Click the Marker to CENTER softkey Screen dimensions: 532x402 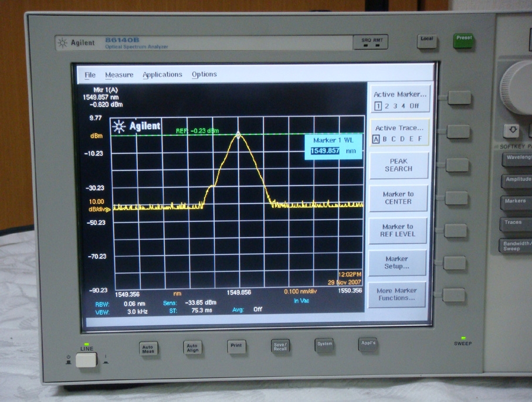398,197
